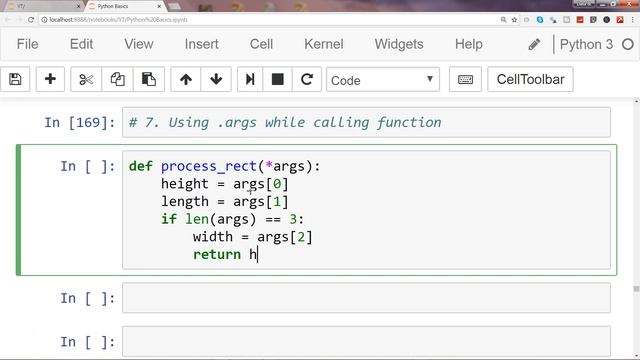This screenshot has width=640, height=360.
Task: Reload the page in the browser
Action: (x=31, y=20)
